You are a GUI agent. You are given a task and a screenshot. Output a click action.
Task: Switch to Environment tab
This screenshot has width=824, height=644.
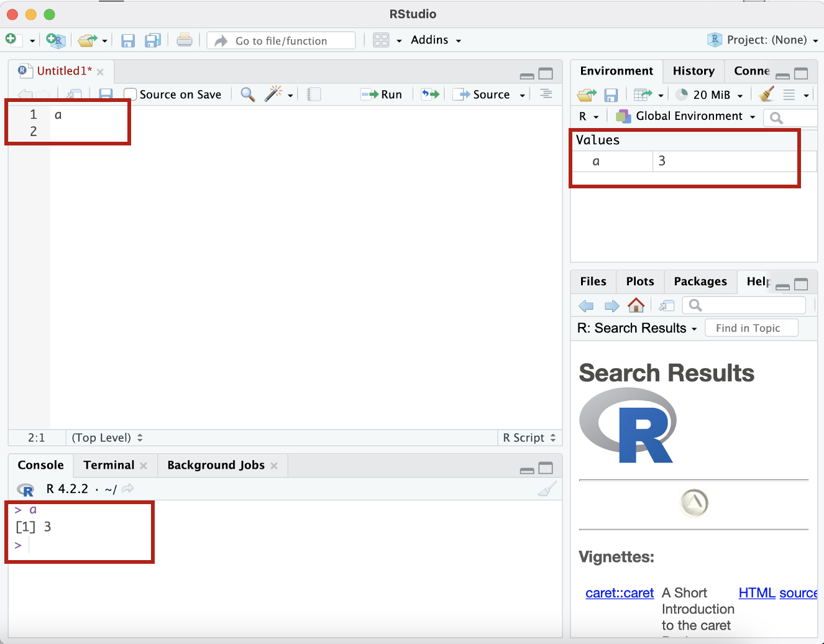(616, 71)
